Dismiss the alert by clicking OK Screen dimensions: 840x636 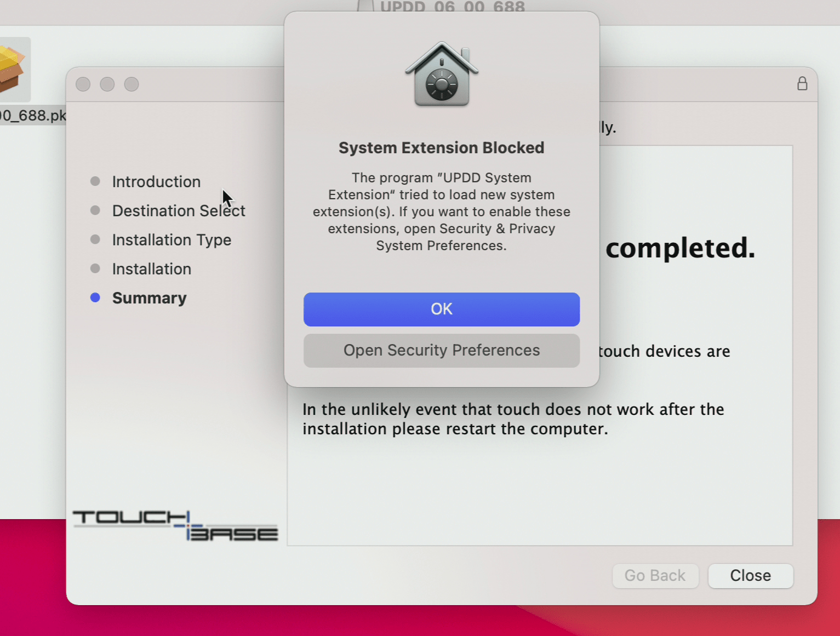(x=441, y=309)
